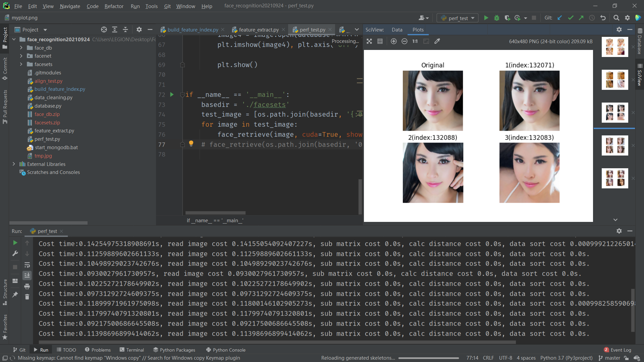Run the perf_test configuration
Viewport: 644px width, 362px height.
click(x=486, y=18)
